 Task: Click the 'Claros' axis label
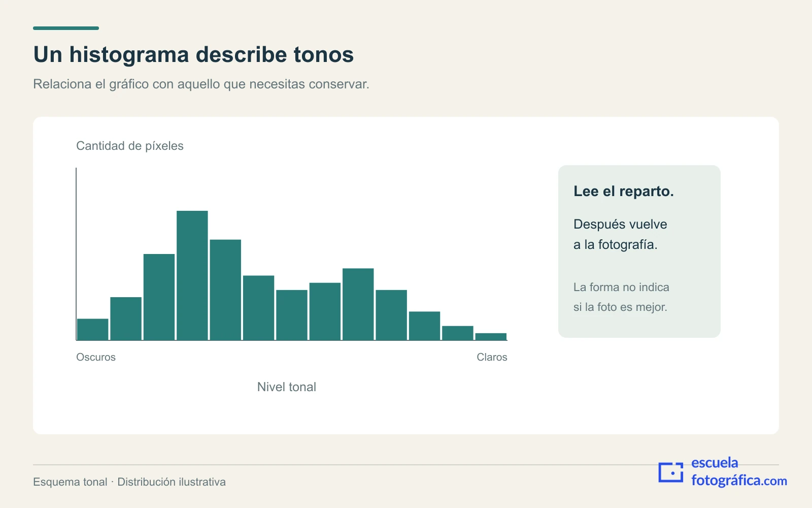click(x=492, y=357)
